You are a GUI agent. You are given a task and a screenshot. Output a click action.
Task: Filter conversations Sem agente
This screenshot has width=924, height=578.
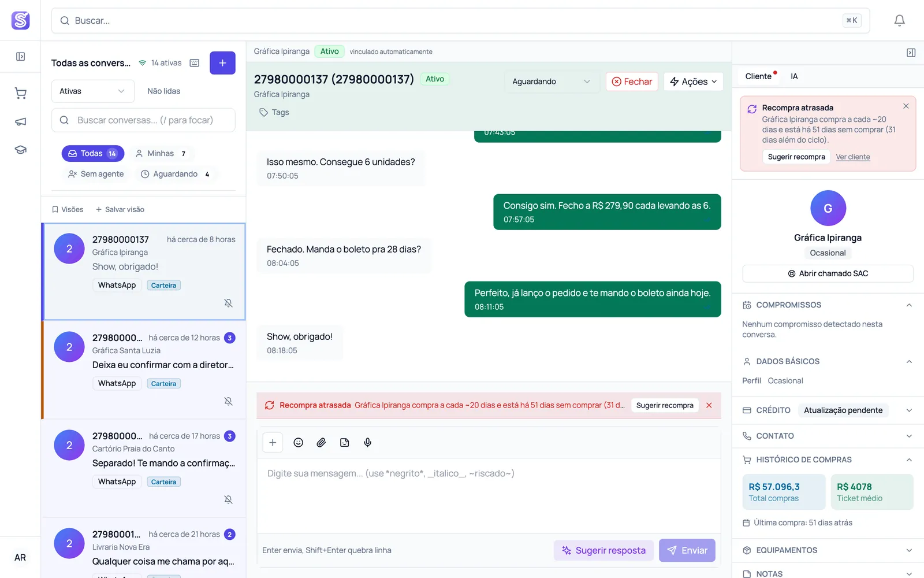tap(96, 174)
